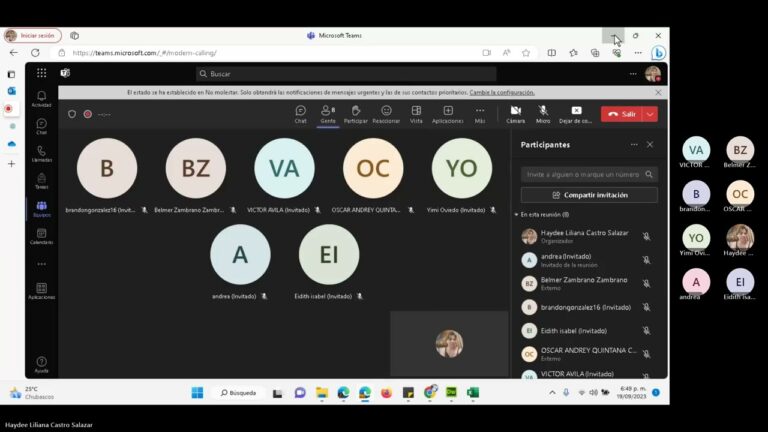Image resolution: width=768 pixels, height=432 pixels.
Task: Click the red recording indicator icon
Action: pyautogui.click(x=88, y=114)
